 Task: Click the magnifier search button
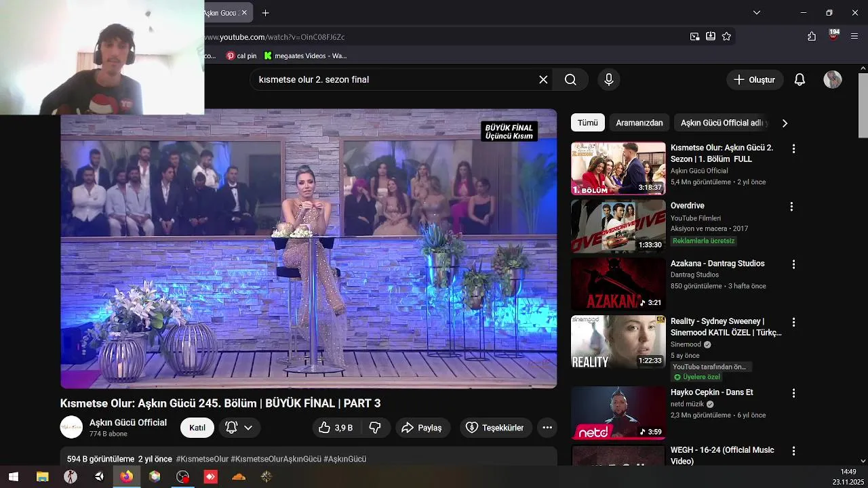point(570,80)
